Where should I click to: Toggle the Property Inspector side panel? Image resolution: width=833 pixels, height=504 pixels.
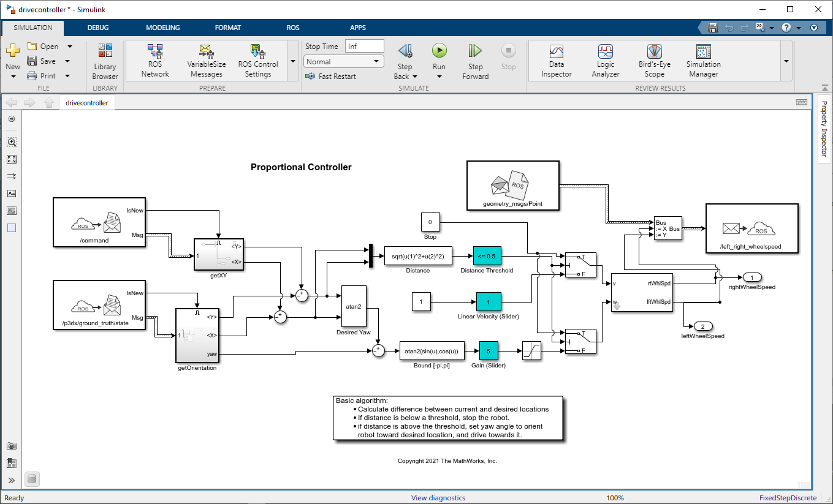(824, 129)
